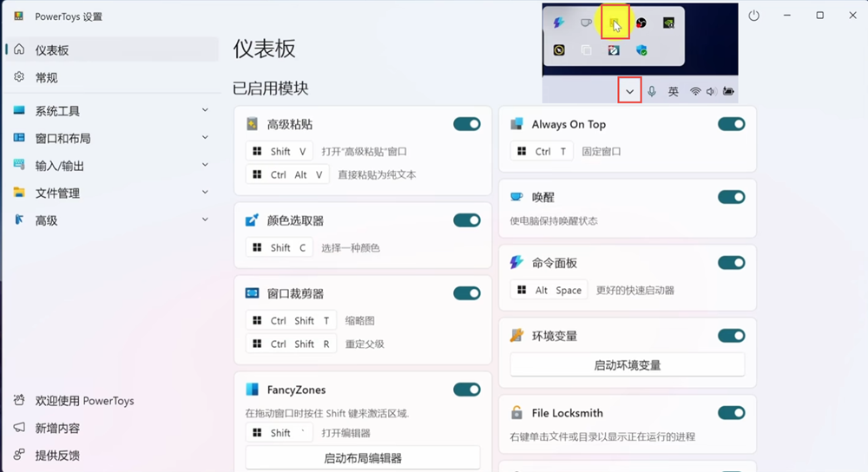This screenshot has height=472, width=868.
Task: Open 新增内容 what's new megaphone
Action: [19, 427]
